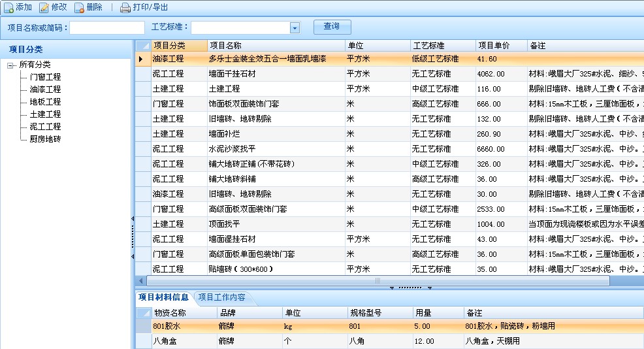
Task: Click the 单位 header in main grid
Action: 378,46
